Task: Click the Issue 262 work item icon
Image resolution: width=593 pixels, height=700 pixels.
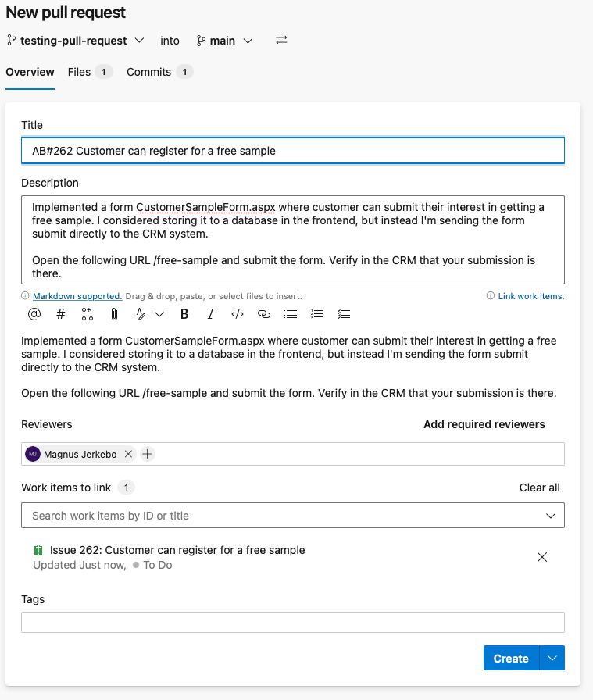Action: pyautogui.click(x=38, y=550)
